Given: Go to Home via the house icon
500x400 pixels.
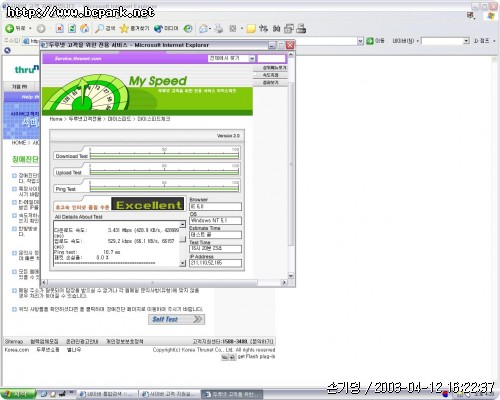Looking at the screenshot, I should [85, 29].
